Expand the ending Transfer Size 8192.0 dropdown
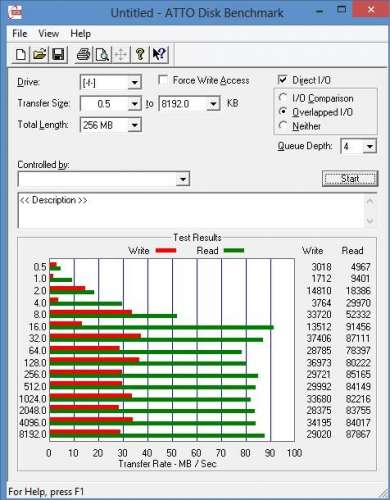The width and height of the screenshot is (390, 500). click(x=213, y=104)
